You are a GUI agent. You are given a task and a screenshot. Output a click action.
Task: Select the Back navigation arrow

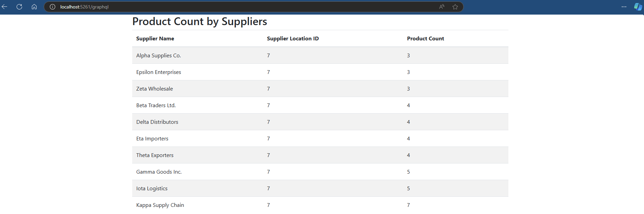click(x=5, y=6)
